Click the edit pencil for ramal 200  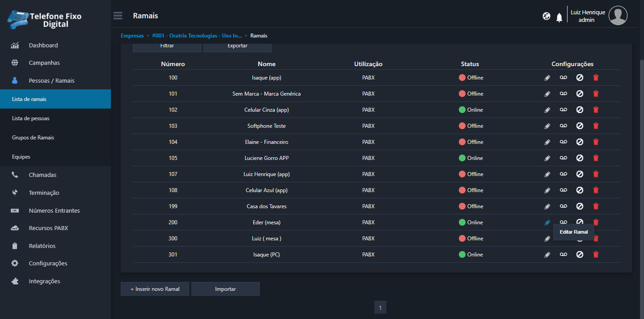[x=547, y=222]
